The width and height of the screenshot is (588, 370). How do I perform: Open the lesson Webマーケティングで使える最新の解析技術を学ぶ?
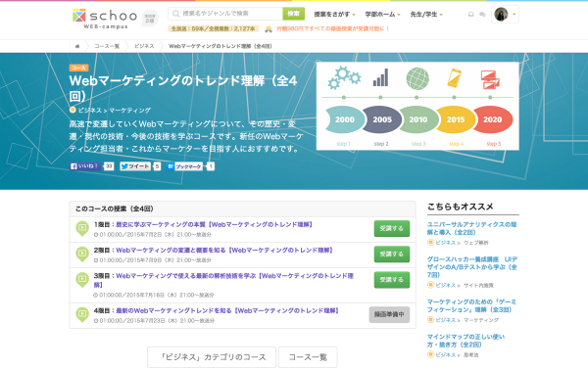pos(223,280)
